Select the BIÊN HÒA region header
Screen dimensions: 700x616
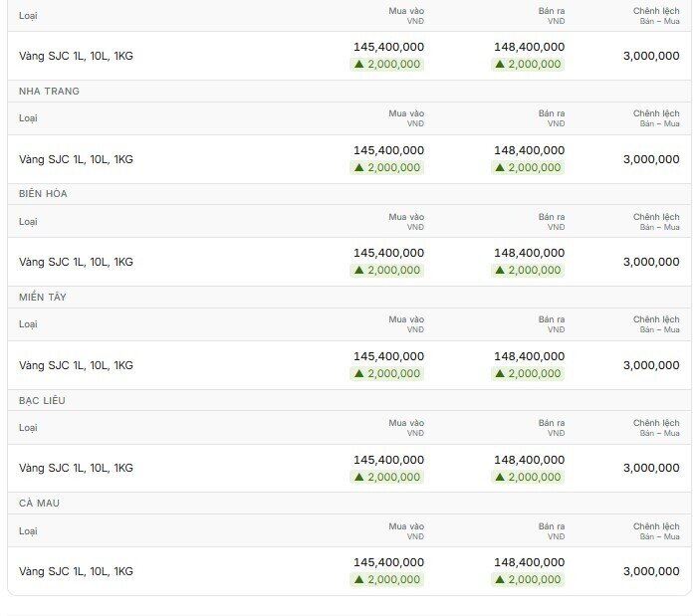point(43,194)
